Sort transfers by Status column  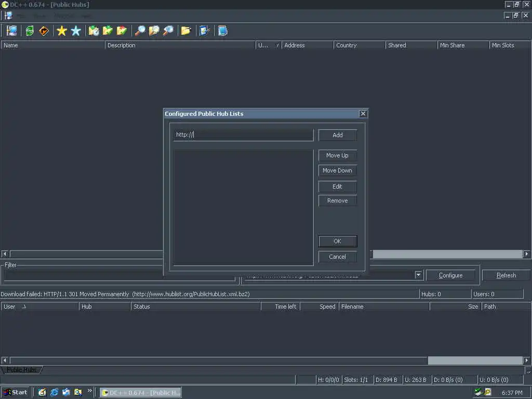(x=196, y=307)
